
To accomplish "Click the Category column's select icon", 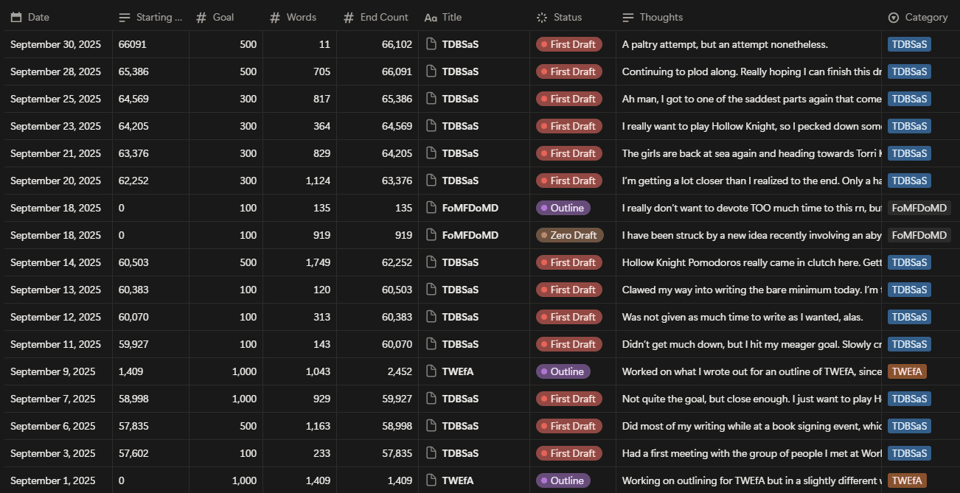I will click(x=893, y=17).
